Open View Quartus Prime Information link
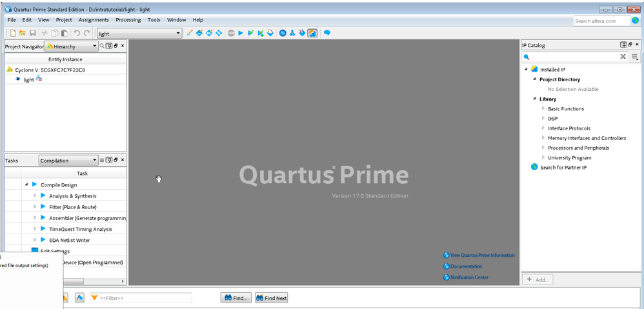The width and height of the screenshot is (644, 309). (x=479, y=255)
